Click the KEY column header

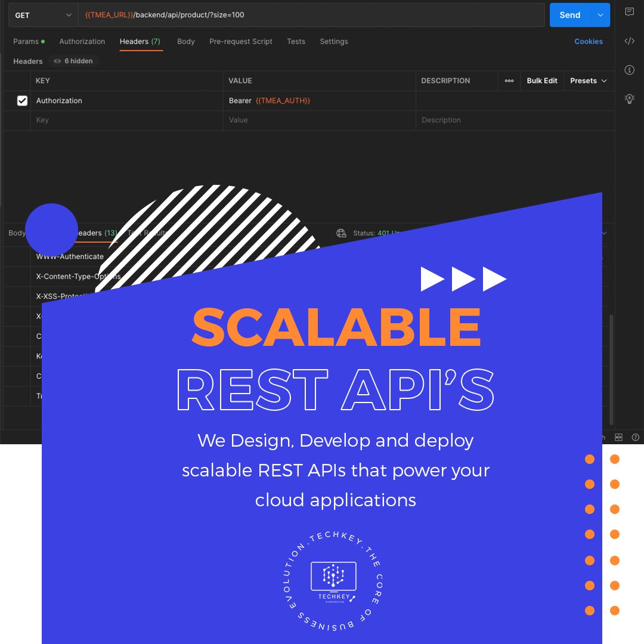point(43,81)
